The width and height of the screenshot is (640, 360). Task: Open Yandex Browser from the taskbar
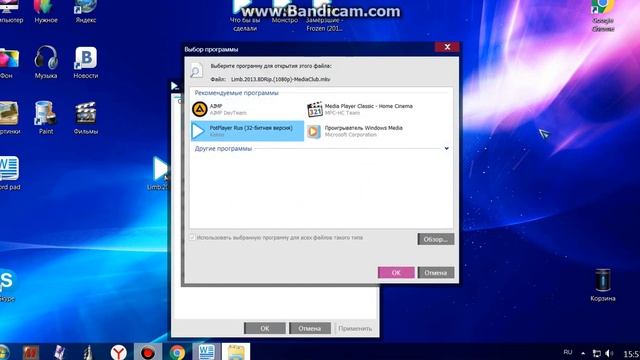tap(118, 352)
